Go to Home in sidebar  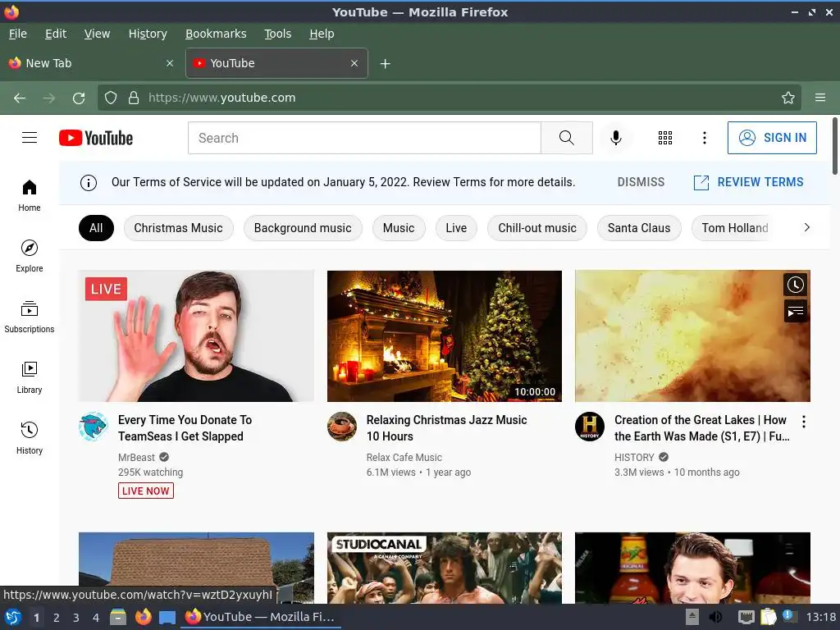(x=30, y=195)
